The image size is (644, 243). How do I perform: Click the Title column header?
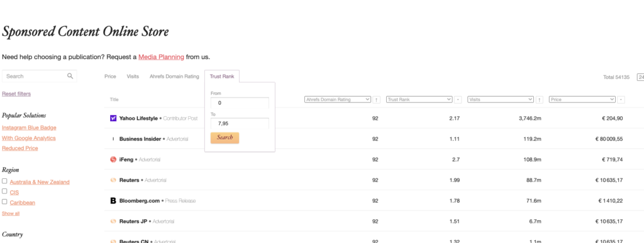(x=114, y=100)
